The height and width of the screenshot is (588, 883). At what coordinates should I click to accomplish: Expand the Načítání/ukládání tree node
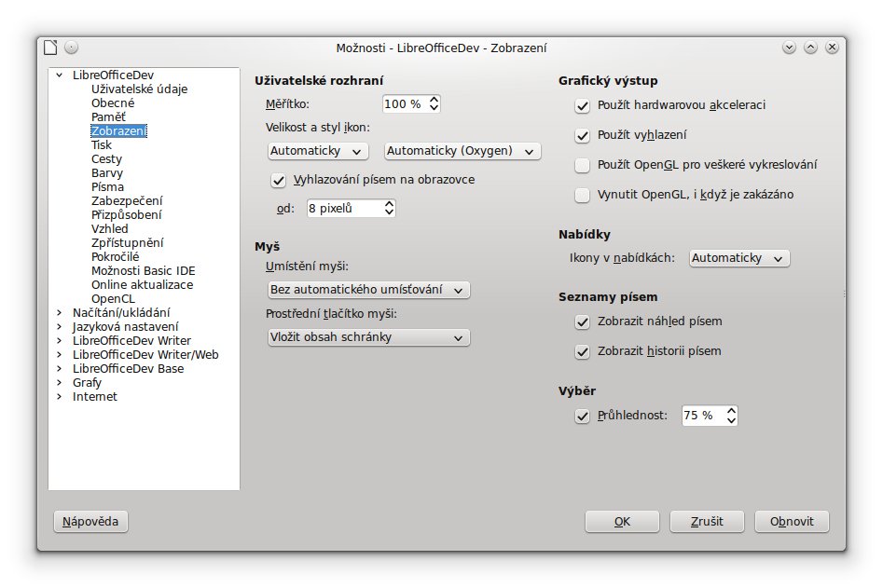click(x=59, y=312)
